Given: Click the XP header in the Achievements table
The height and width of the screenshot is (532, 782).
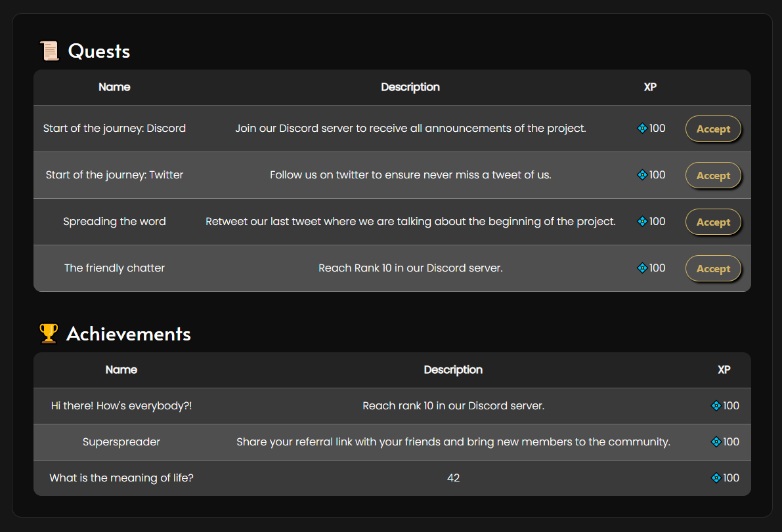Looking at the screenshot, I should pos(724,369).
